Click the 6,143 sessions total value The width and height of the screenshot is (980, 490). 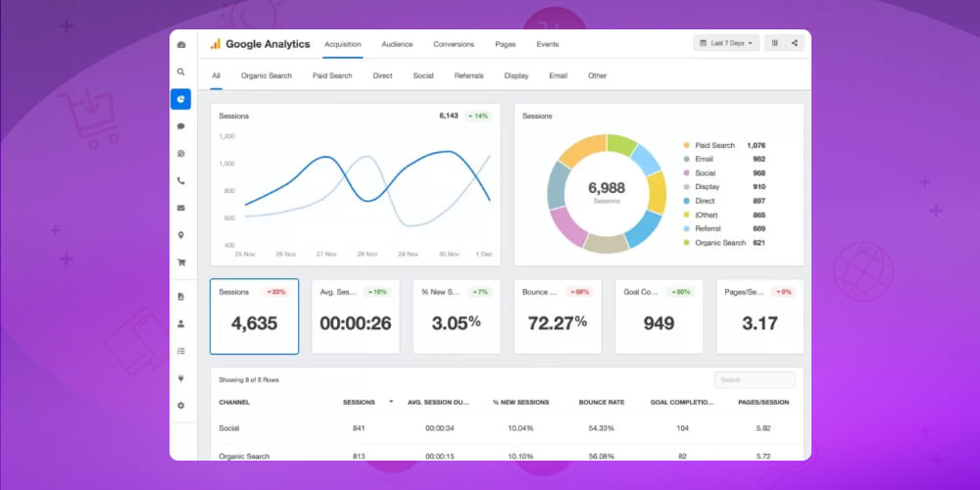pyautogui.click(x=449, y=116)
